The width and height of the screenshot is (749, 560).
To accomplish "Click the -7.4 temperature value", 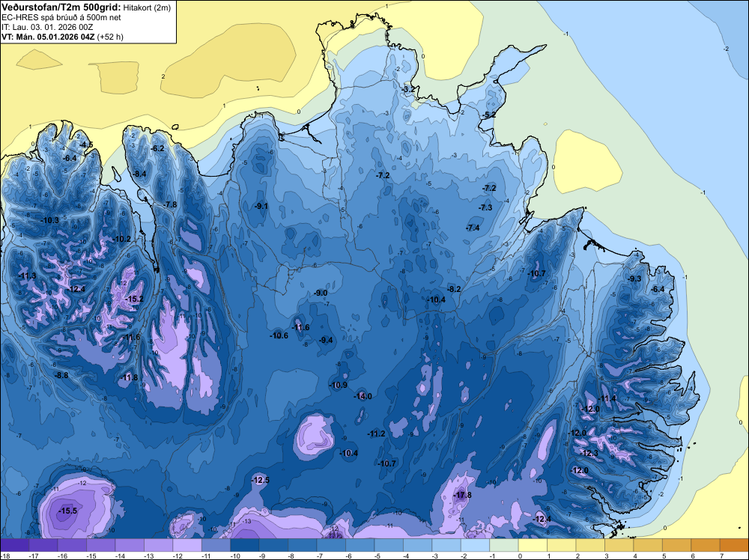I will click(472, 228).
